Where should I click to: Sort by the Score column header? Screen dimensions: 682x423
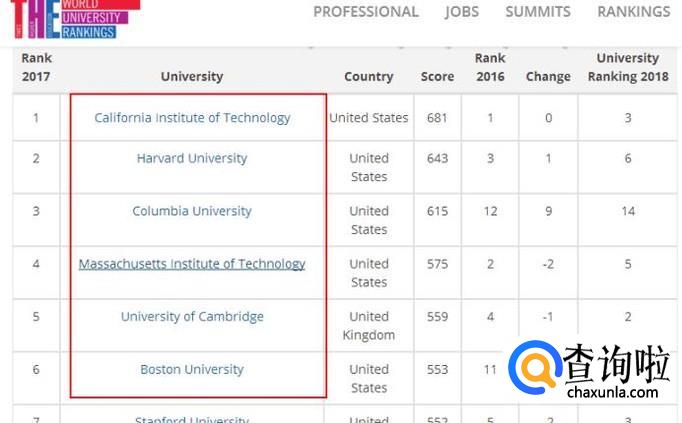[x=437, y=76]
